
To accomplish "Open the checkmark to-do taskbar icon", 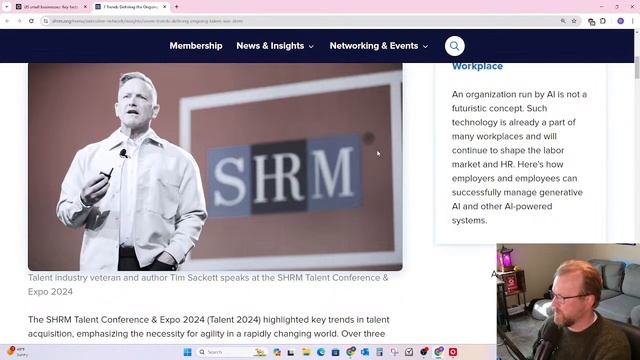I will (409, 352).
